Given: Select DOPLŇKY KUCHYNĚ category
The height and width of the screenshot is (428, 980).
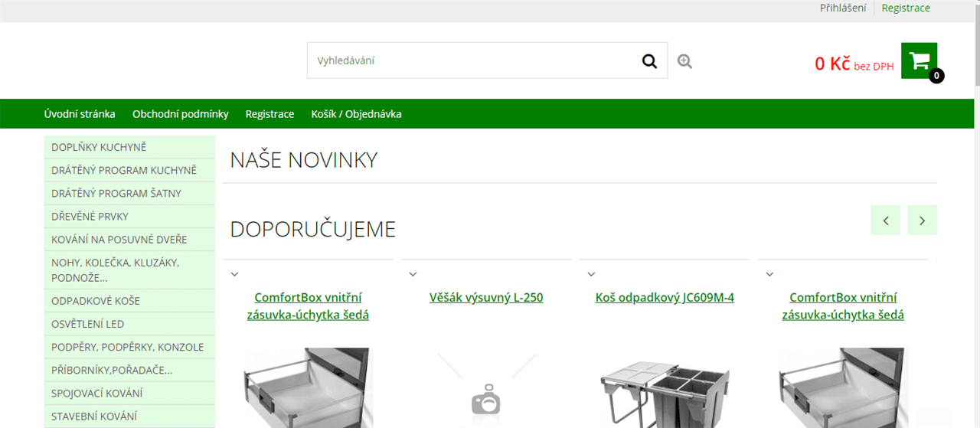Looking at the screenshot, I should point(129,147).
